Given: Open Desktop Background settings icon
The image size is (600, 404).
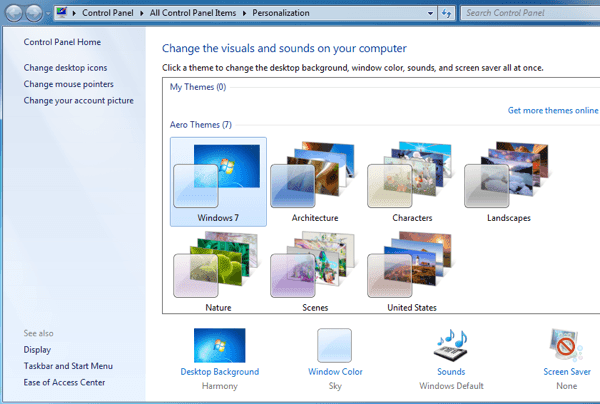Looking at the screenshot, I should 220,345.
